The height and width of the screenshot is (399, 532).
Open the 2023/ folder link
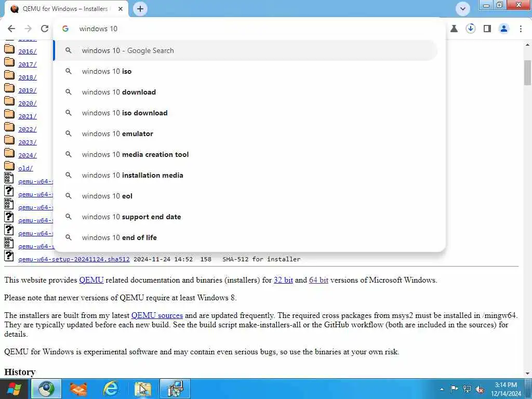28,142
